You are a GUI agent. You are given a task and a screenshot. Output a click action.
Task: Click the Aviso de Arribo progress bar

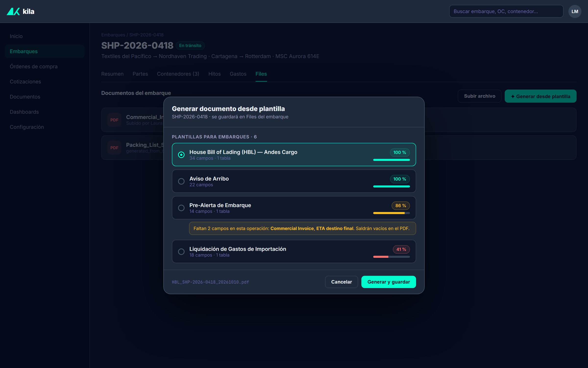392,186
